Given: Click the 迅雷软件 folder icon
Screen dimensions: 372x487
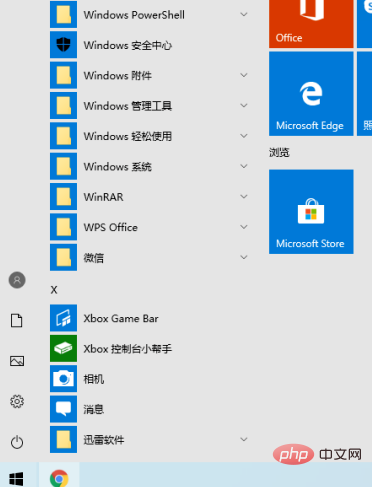Looking at the screenshot, I should (63, 439).
